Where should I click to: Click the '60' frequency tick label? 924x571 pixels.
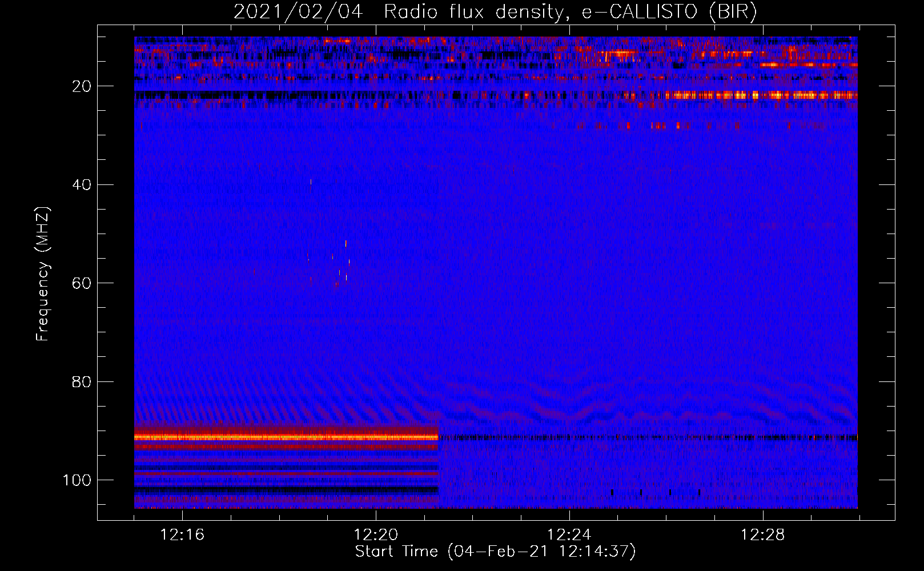click(x=82, y=283)
